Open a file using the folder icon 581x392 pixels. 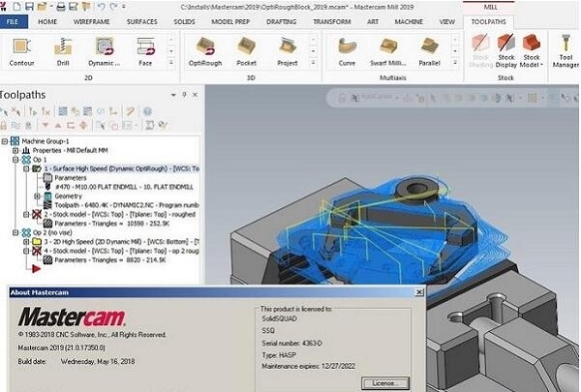[x=42, y=7]
